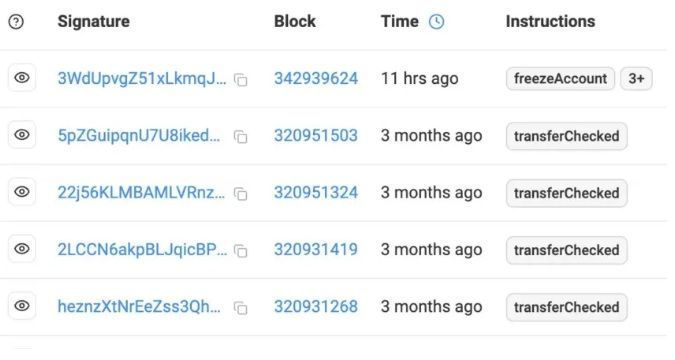Toggle the clock icon next to Time
The width and height of the screenshot is (675, 360).
pos(436,22)
